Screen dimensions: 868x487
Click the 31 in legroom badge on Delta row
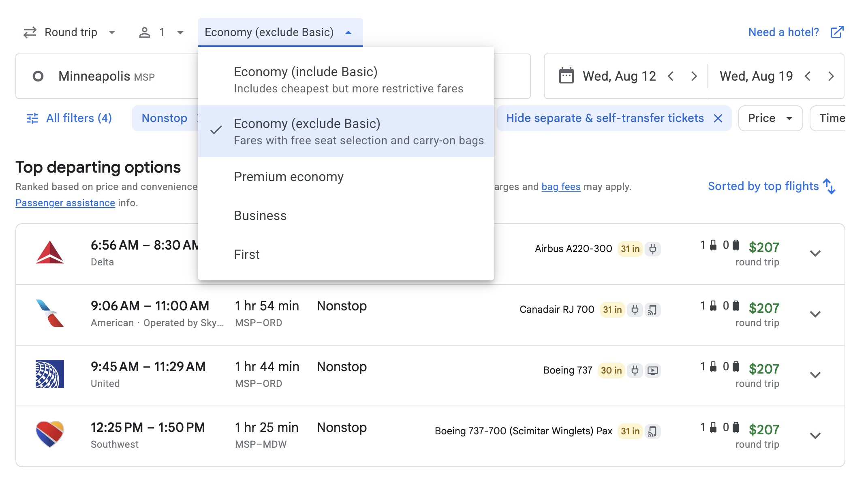click(x=630, y=249)
